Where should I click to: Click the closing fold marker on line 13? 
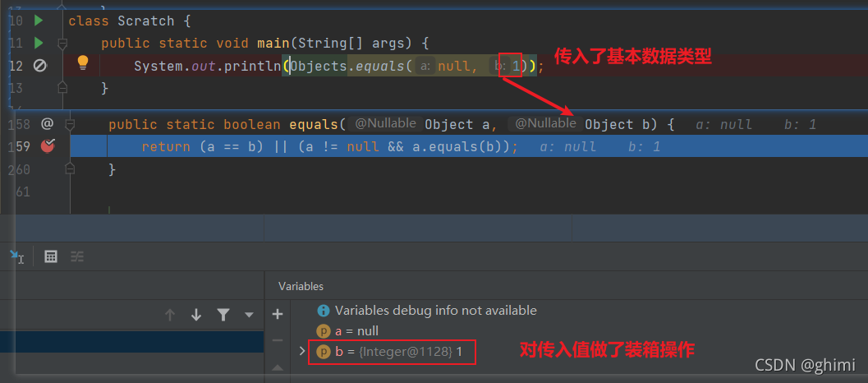pos(62,88)
